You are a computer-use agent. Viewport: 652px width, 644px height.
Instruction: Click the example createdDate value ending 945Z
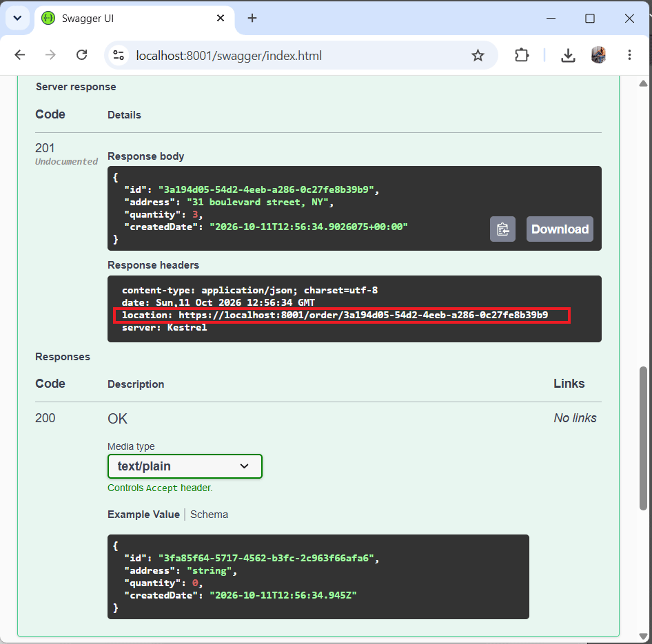coord(283,595)
